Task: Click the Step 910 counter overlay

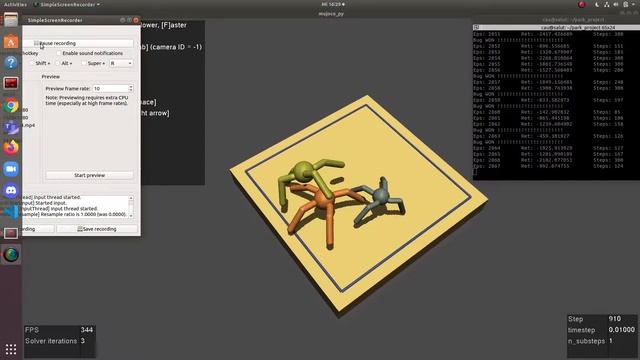Action: (602, 319)
